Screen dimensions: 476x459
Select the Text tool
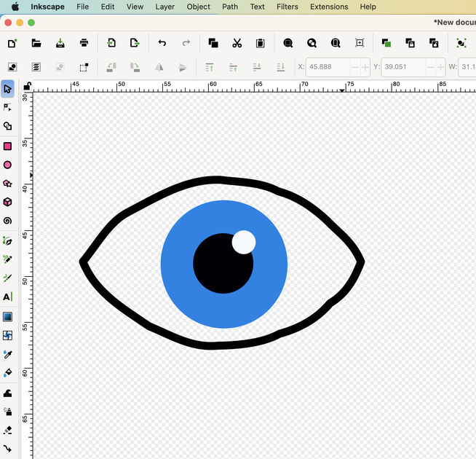coord(7,297)
